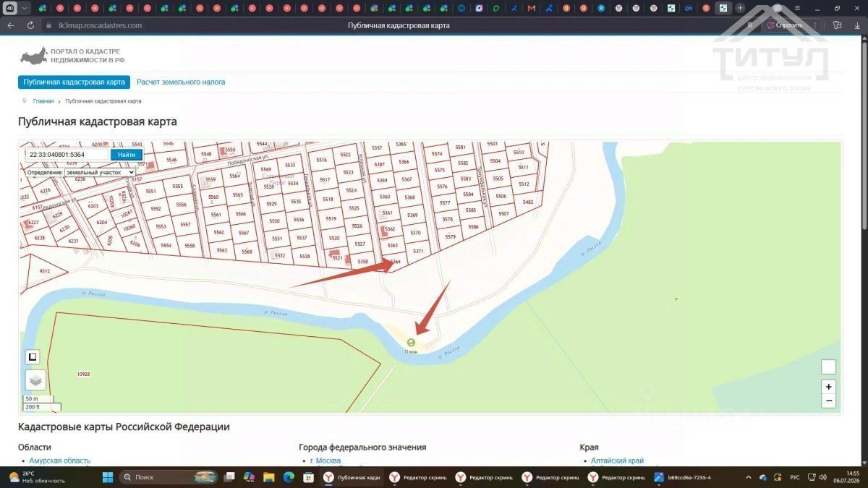
Task: Switch to Расчет земельного налога tab
Action: pos(181,82)
